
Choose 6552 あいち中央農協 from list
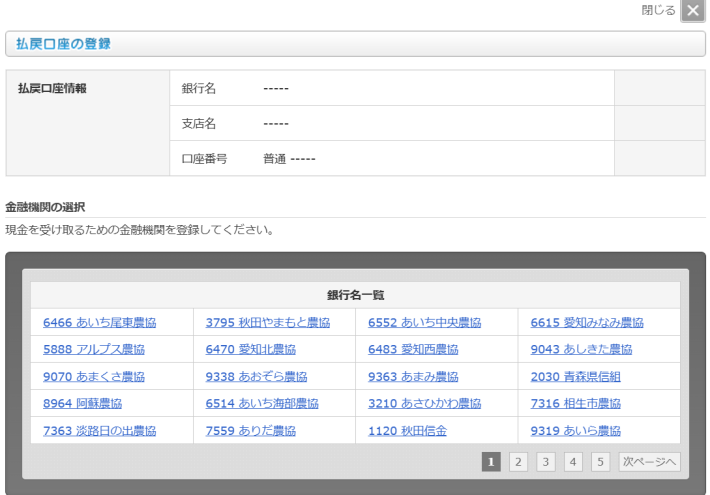click(x=424, y=322)
